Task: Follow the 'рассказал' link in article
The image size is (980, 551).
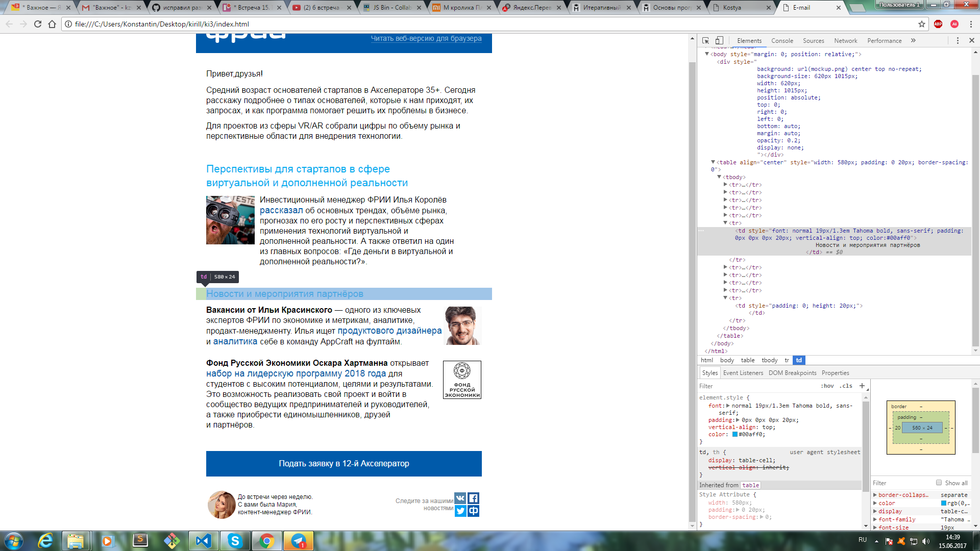Action: tap(281, 210)
